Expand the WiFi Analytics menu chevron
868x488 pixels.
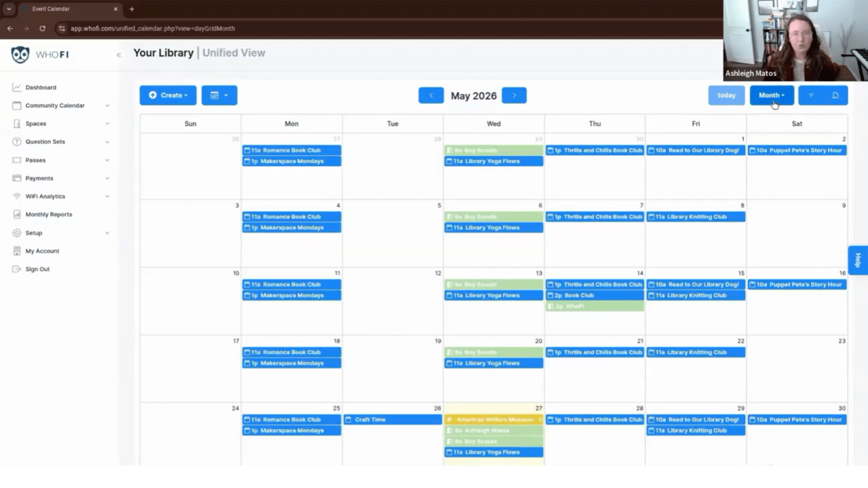pos(107,197)
